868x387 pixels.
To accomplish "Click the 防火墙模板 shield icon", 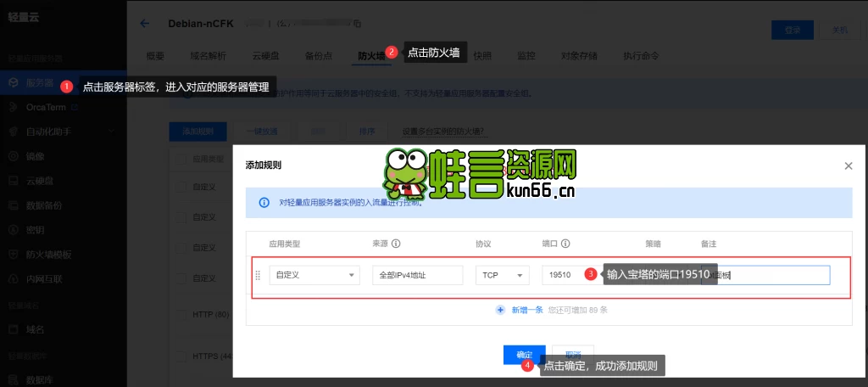I will (x=14, y=255).
